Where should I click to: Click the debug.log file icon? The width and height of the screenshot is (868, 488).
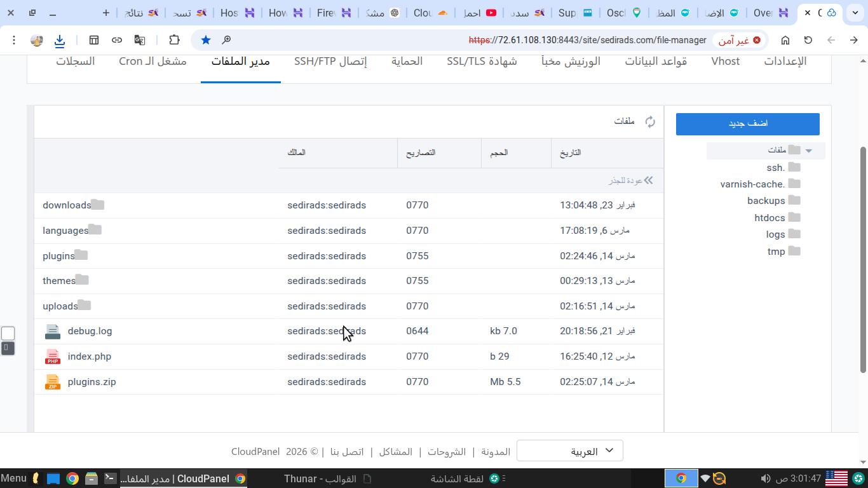53,331
